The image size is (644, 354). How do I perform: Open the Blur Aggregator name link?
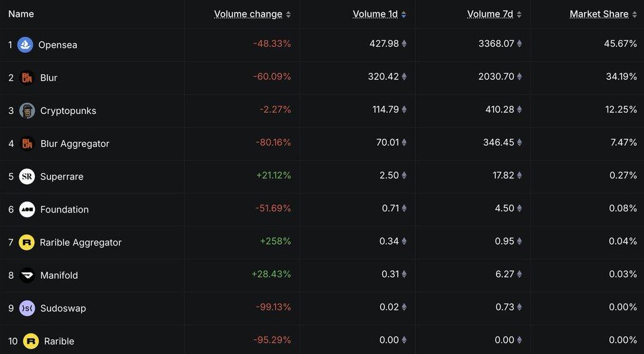coord(75,144)
